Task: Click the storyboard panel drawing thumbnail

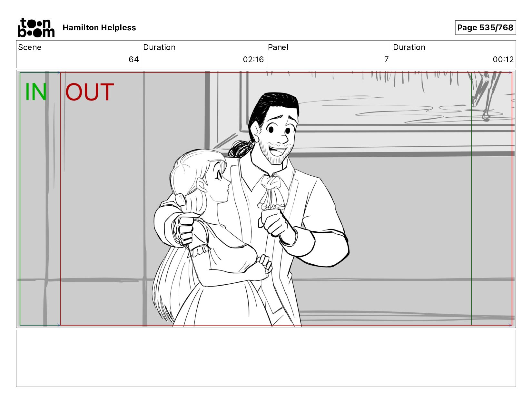Action: (x=266, y=199)
